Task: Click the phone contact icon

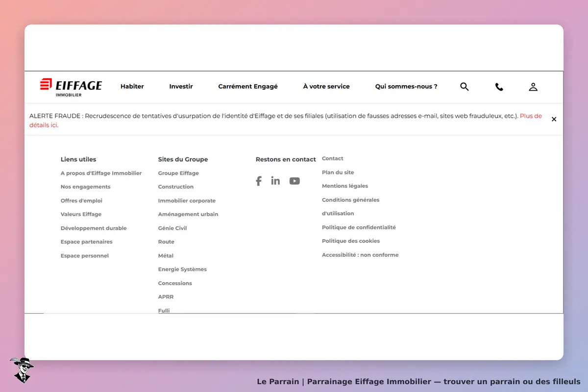Action: pyautogui.click(x=499, y=87)
